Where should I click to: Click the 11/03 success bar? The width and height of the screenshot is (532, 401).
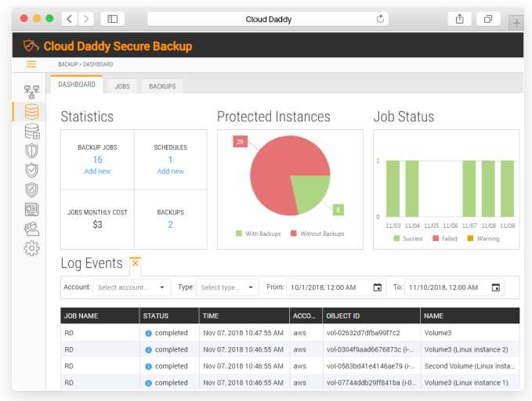(393, 189)
